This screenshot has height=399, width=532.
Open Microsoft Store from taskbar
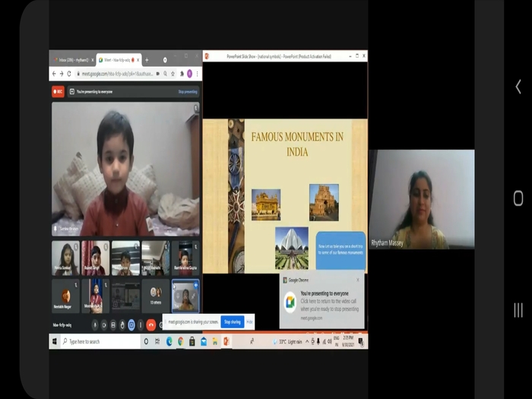click(192, 342)
